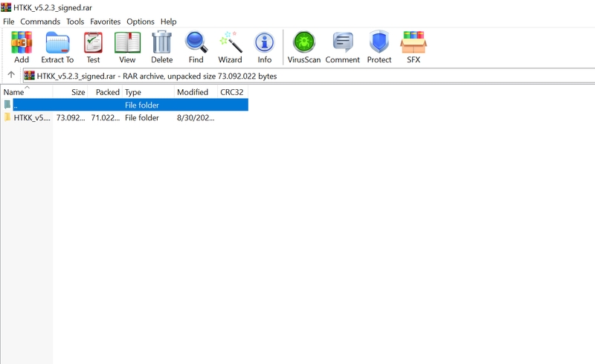Open the Options menu

pyautogui.click(x=141, y=22)
